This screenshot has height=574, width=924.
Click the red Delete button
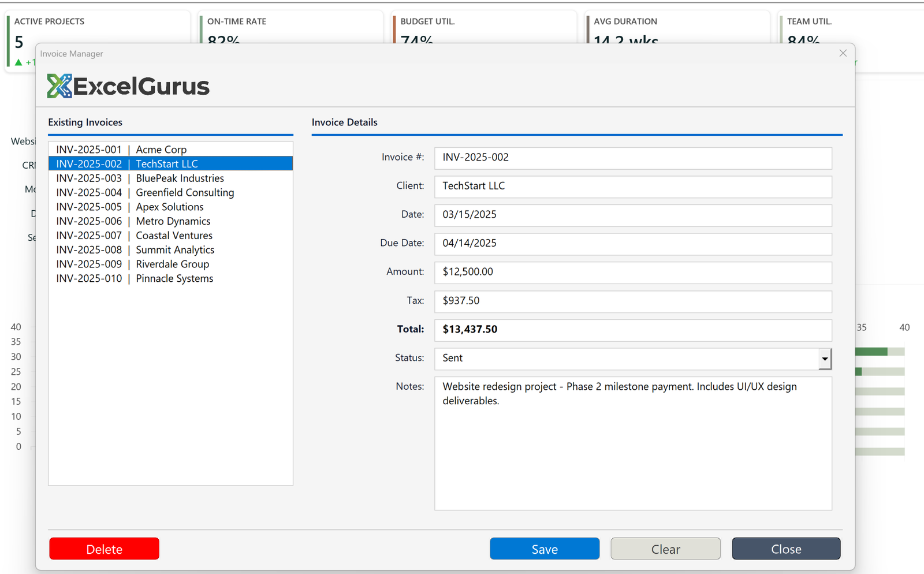pyautogui.click(x=104, y=549)
